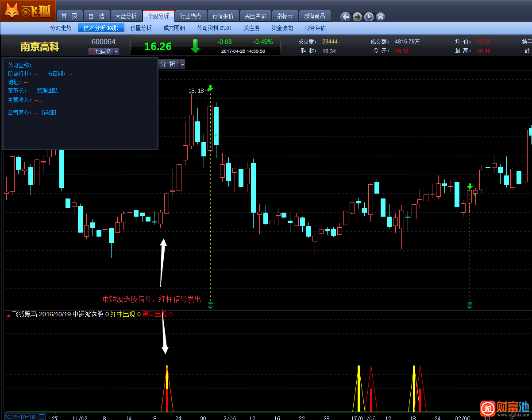Open the 价量分析 sub-tab
Screen dimensions: 532x420
(141, 28)
